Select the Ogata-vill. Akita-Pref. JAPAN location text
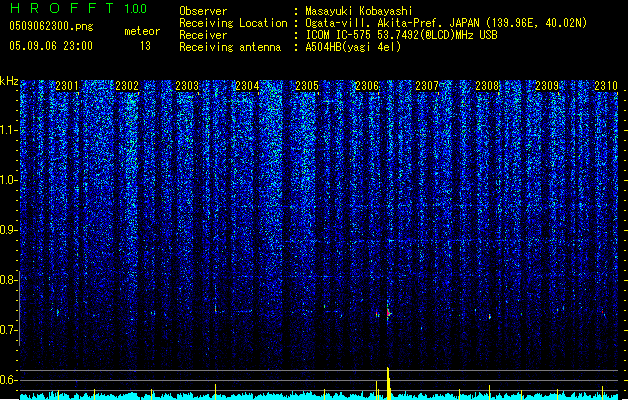 click(x=446, y=23)
